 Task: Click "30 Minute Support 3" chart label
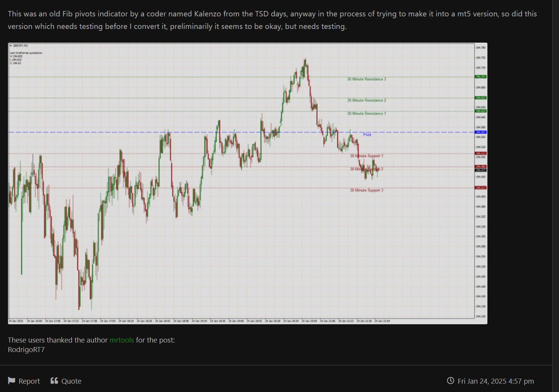click(367, 190)
